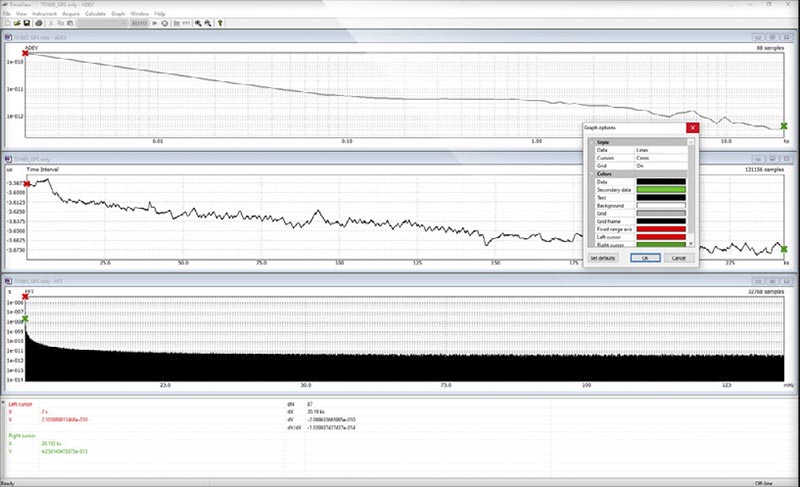The height and width of the screenshot is (487, 800).
Task: Click red left cursor on Time Interval graph
Action: coord(27,184)
